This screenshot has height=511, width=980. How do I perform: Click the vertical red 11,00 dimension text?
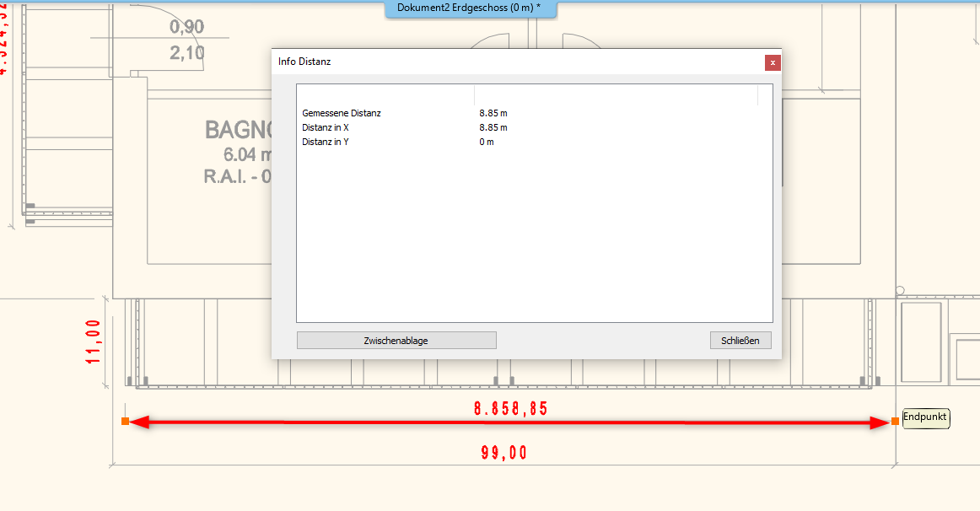94,342
